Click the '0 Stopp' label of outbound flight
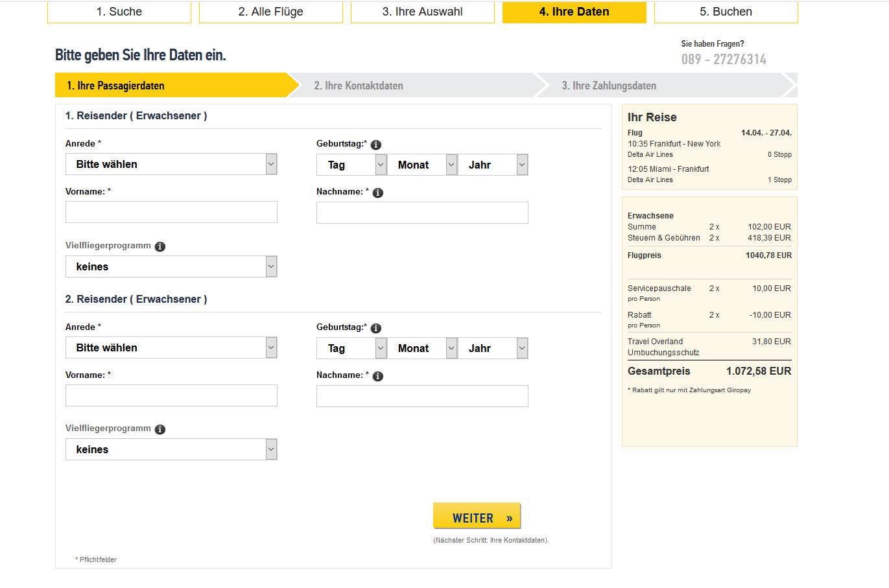The image size is (889, 588). tap(779, 155)
